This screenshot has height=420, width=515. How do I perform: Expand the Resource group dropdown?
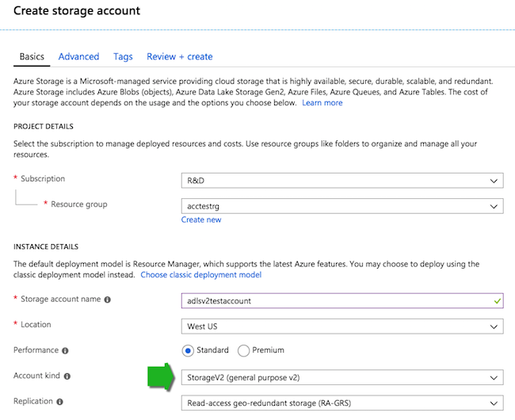pos(341,206)
